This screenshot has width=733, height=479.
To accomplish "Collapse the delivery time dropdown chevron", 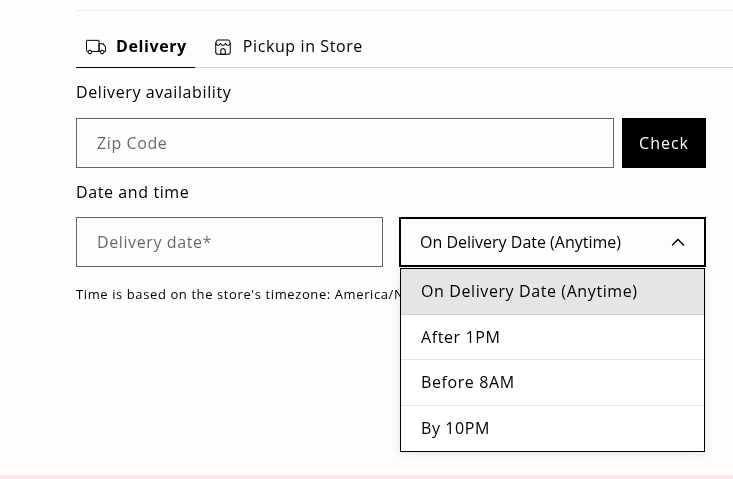I will point(678,242).
